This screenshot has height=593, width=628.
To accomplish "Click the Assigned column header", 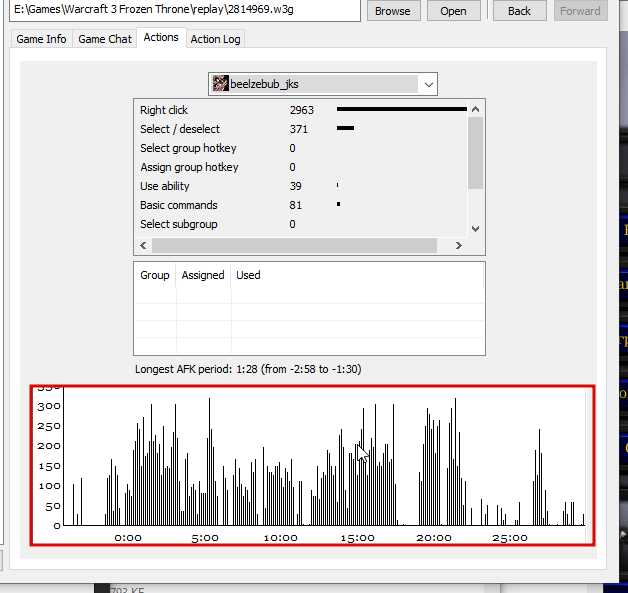I will [x=203, y=275].
